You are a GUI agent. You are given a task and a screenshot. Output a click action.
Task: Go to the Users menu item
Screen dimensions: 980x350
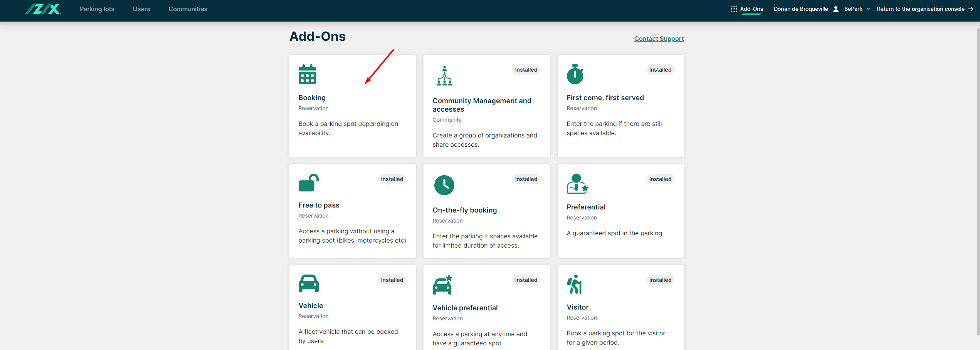pos(141,9)
